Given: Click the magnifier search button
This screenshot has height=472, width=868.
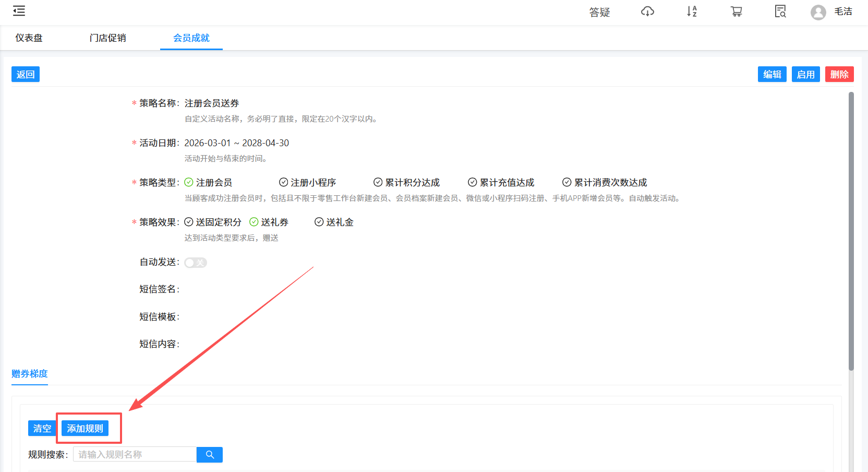Looking at the screenshot, I should (x=209, y=454).
